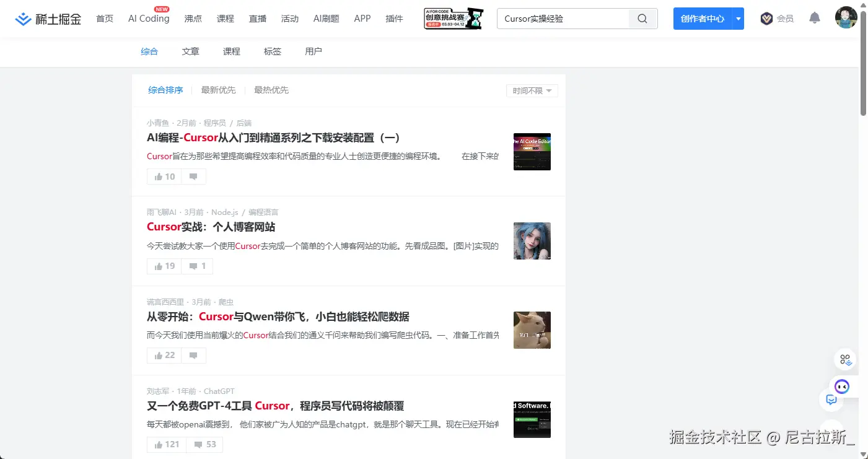Click the 创作者中心 button

point(702,19)
